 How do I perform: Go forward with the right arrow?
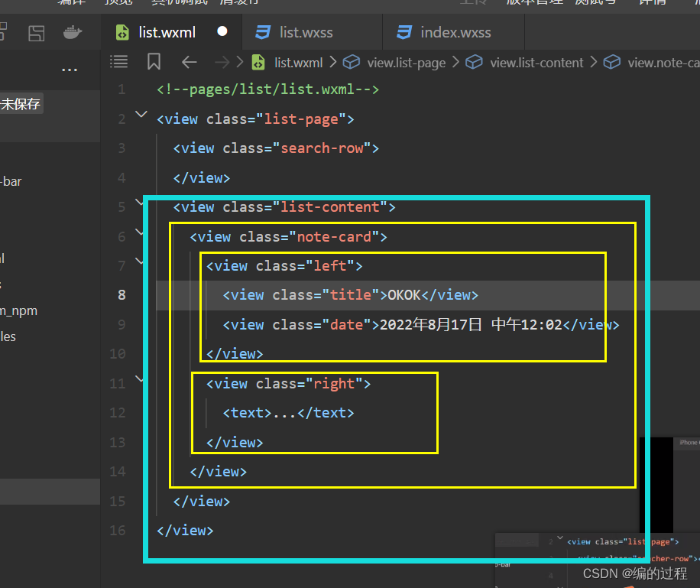coord(222,62)
